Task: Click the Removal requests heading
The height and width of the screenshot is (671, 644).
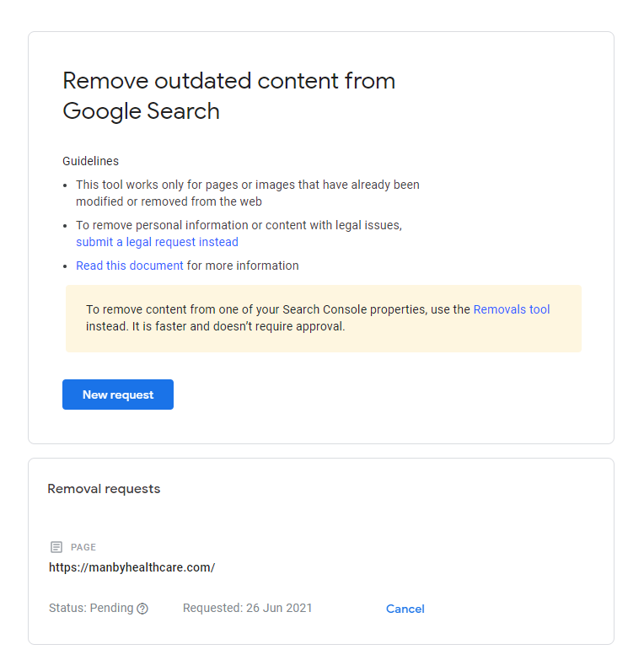Action: 104,488
